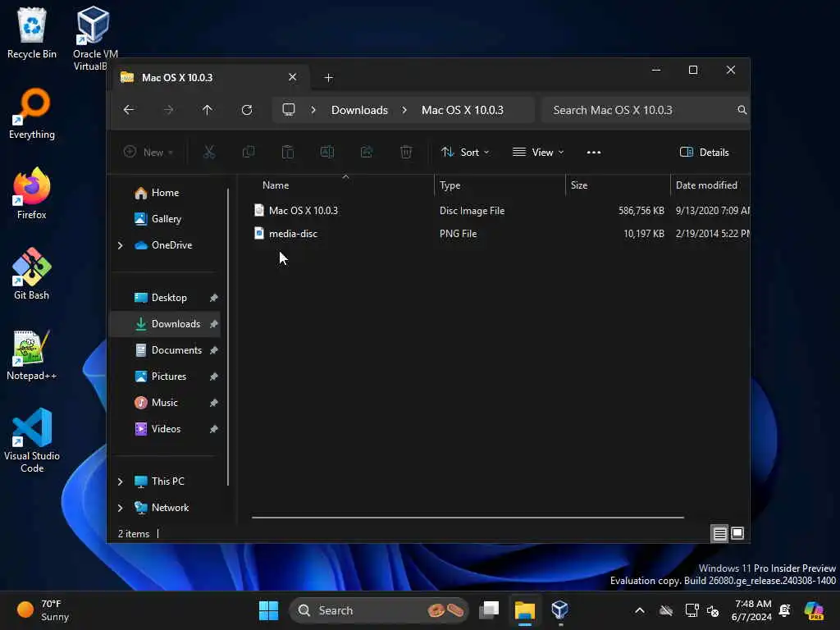
Task: Open Music in the navigation pane
Action: (x=164, y=403)
